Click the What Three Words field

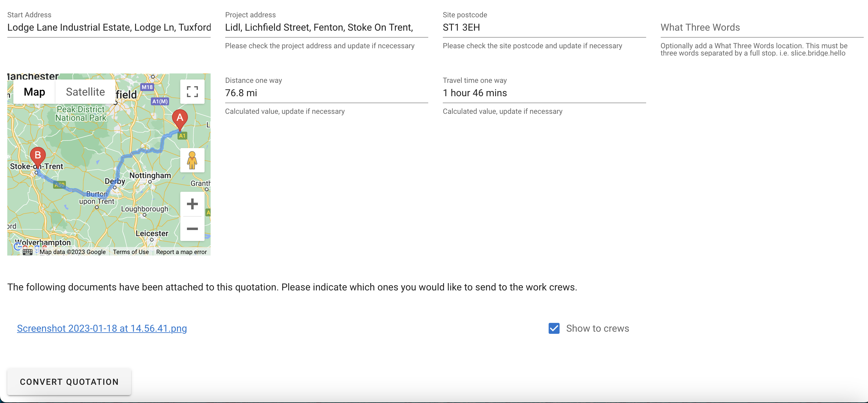pos(761,27)
